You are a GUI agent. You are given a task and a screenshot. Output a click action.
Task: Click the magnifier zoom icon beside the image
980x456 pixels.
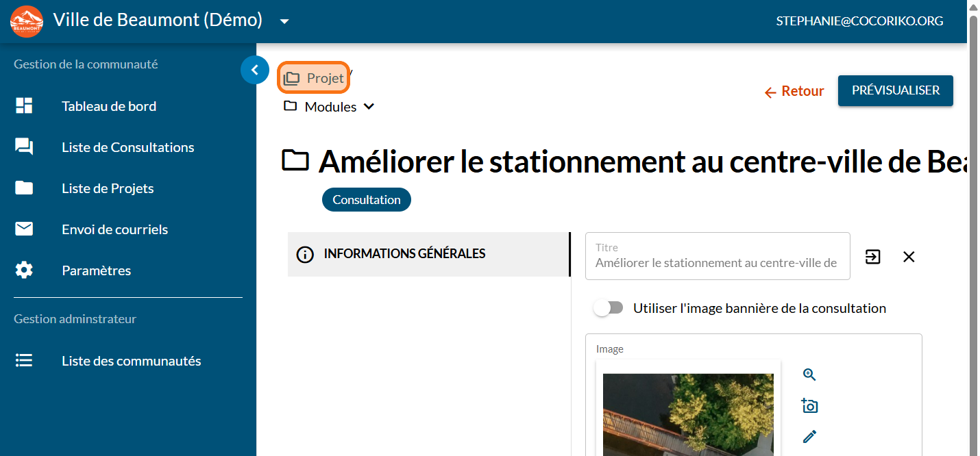(809, 375)
